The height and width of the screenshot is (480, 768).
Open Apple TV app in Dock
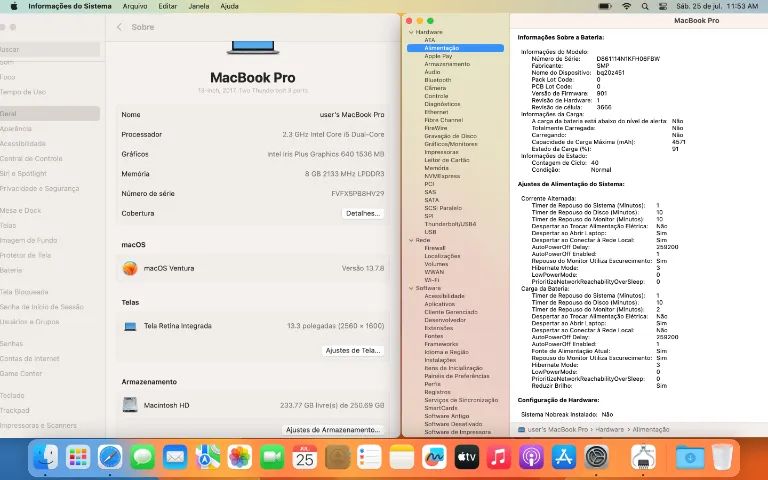click(466, 457)
